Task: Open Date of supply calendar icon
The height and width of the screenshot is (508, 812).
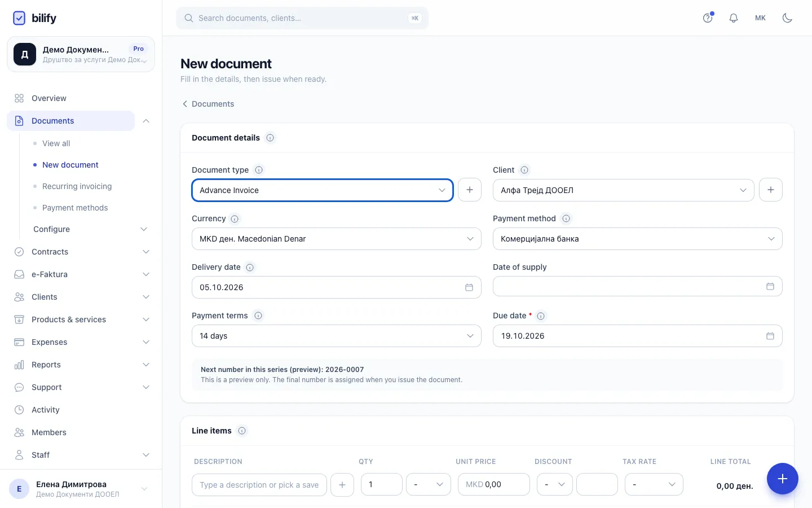Action: pyautogui.click(x=770, y=286)
